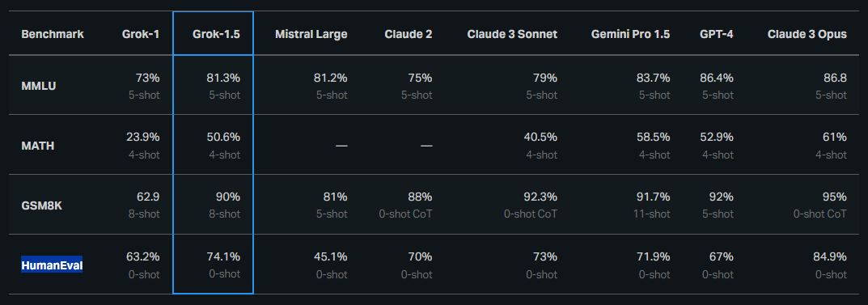
Task: Click the Claude 2 column header
Action: (x=409, y=34)
